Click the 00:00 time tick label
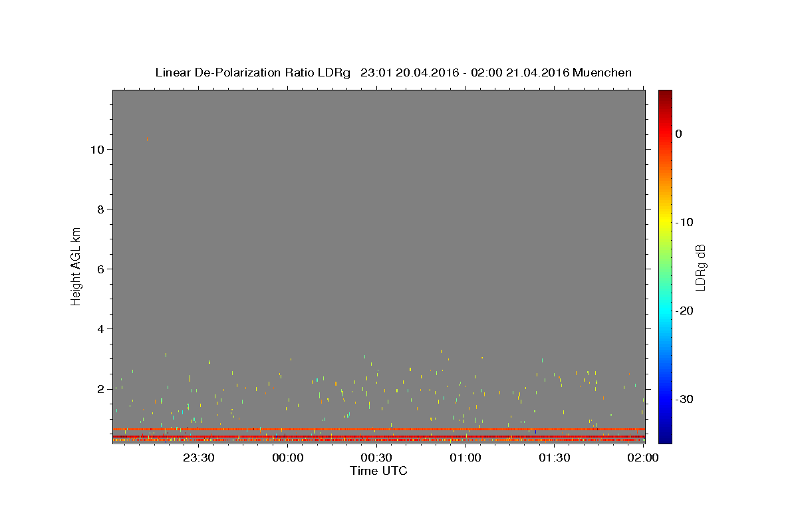Image resolution: width=798 pixels, height=532 pixels. [x=288, y=458]
